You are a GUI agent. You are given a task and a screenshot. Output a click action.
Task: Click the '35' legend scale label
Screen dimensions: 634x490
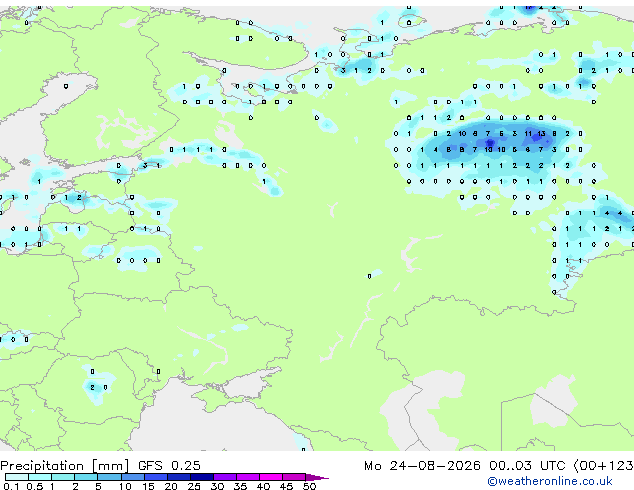click(240, 486)
